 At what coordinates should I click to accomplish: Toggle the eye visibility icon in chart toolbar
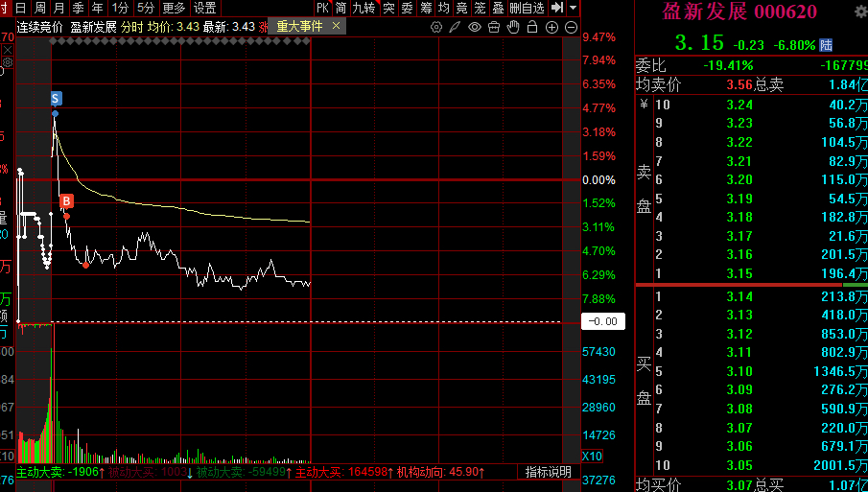[475, 27]
